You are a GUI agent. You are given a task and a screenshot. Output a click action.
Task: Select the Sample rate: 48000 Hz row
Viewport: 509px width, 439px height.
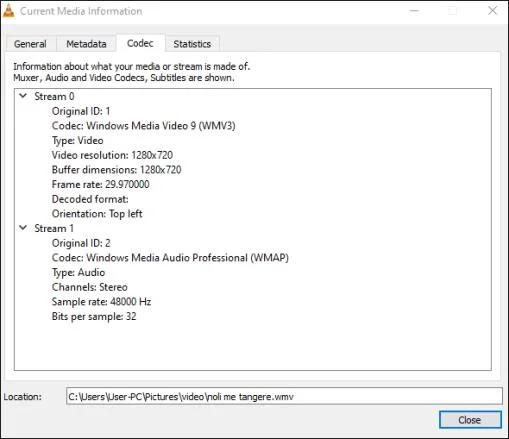(101, 302)
